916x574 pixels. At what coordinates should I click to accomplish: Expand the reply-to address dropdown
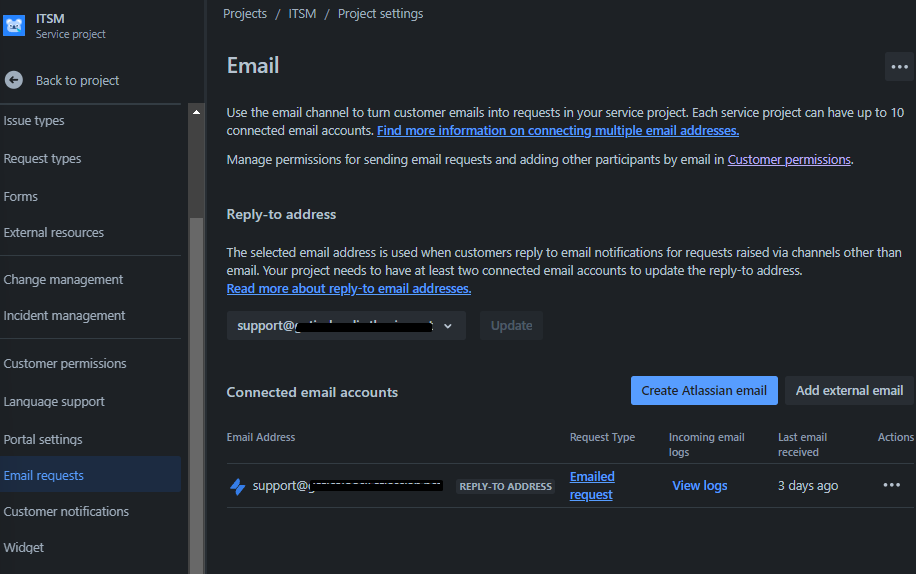coord(346,325)
